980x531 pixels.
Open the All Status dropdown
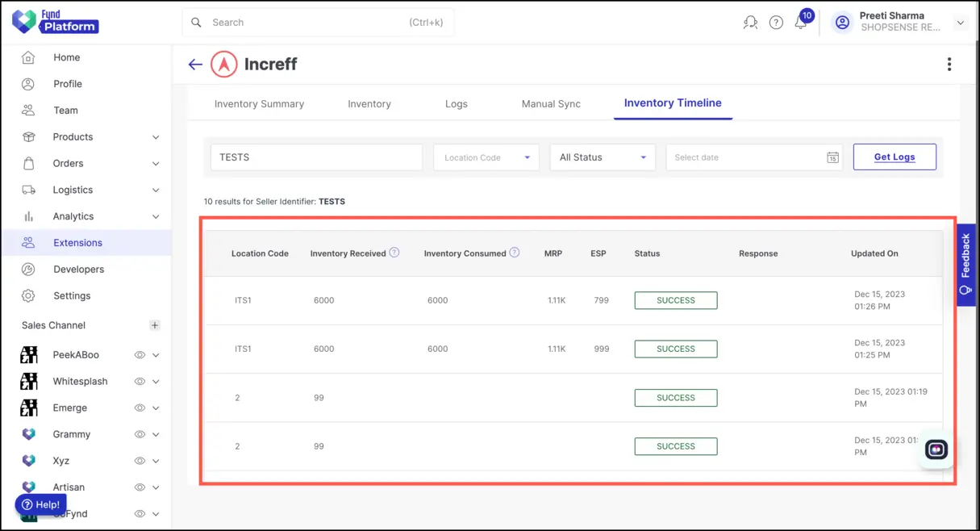[602, 157]
